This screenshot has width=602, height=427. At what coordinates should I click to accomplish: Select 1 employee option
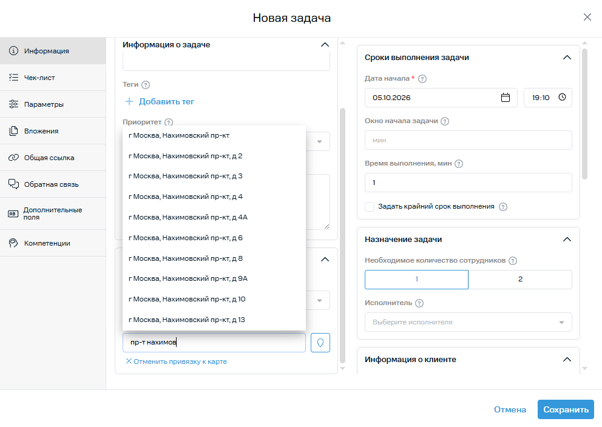click(x=417, y=279)
